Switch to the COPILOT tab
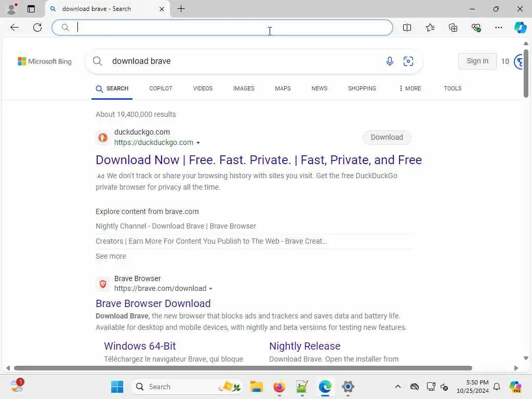Viewport: 532px width, 399px height. (161, 88)
